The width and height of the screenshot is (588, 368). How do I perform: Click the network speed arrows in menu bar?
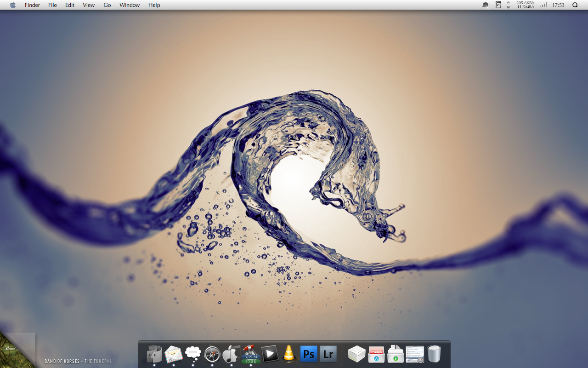click(x=508, y=5)
